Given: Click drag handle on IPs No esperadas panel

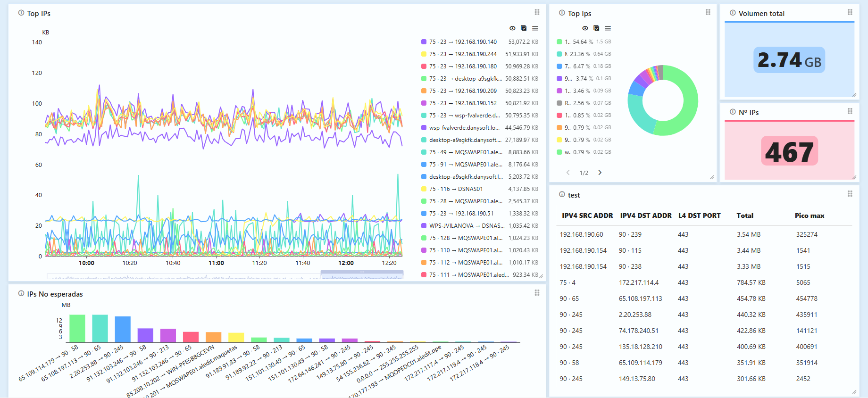Looking at the screenshot, I should pyautogui.click(x=537, y=293).
